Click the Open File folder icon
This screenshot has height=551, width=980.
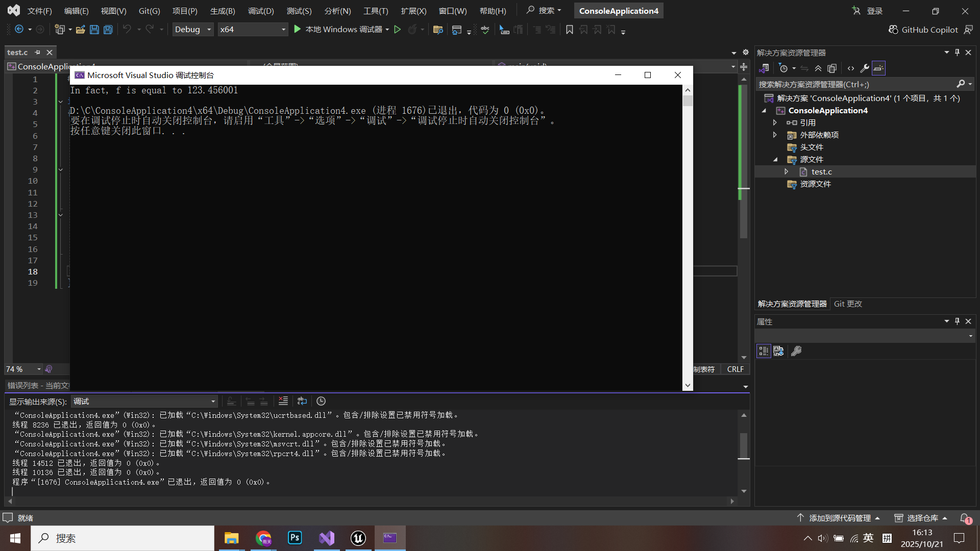80,30
